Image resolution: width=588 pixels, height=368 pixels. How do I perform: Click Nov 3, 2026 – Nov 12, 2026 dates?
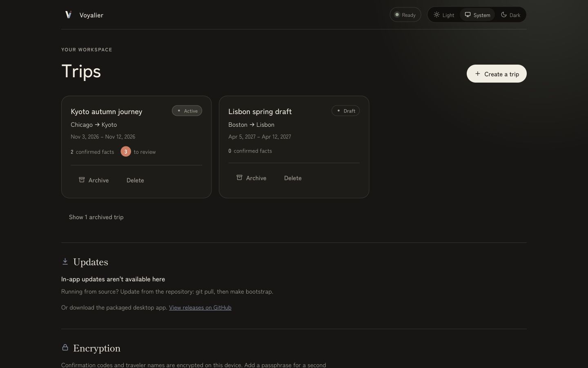coord(103,137)
